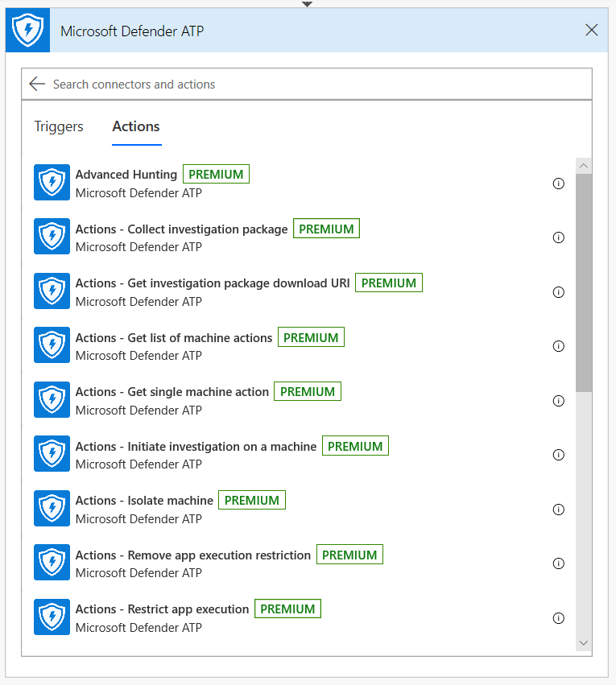Screen dimensions: 616x685
Task: Click the actions list scrollbar thumb
Action: (584, 282)
